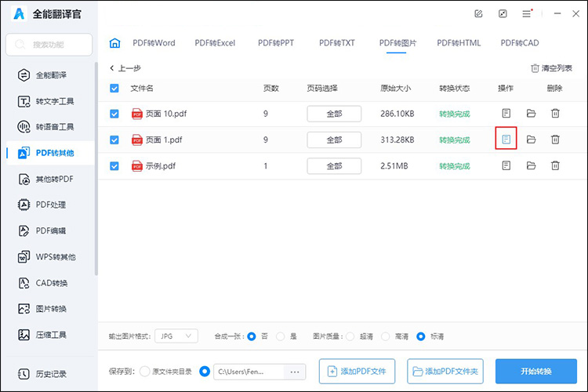Click the 转换完成 status for 示例.pdf
Viewport: 588px width, 392px height.
click(x=455, y=165)
